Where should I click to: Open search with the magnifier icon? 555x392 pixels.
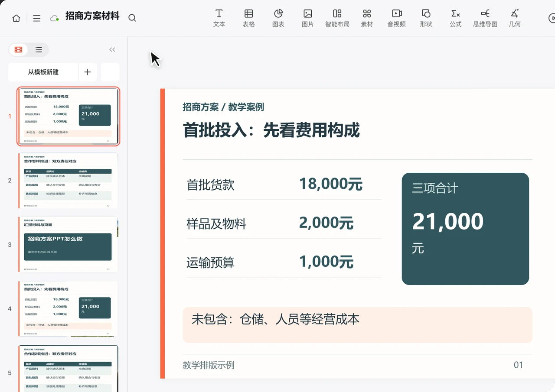132,18
